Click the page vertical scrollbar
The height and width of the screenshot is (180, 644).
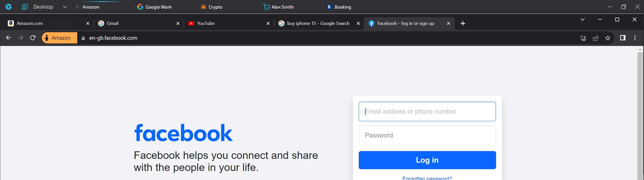click(x=640, y=113)
